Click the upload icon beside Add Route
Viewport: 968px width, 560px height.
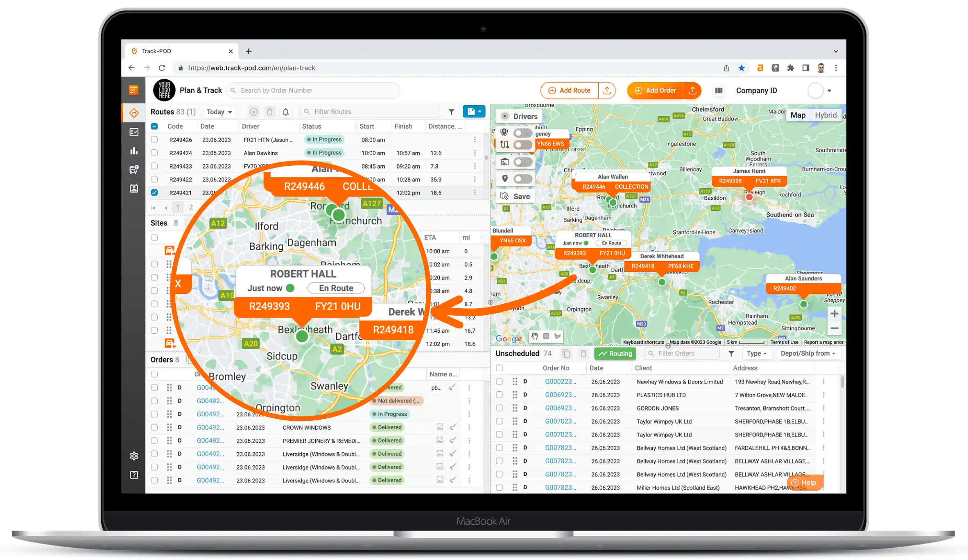pos(607,90)
